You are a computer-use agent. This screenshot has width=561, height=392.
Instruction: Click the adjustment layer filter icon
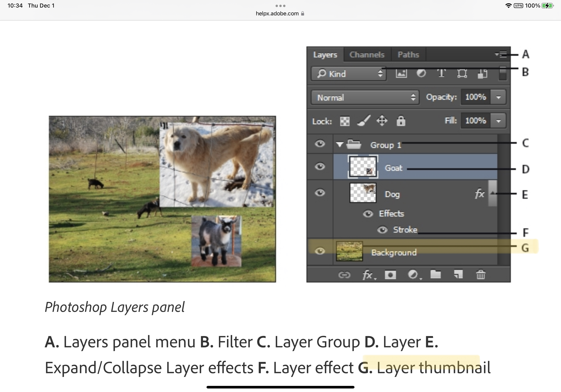coord(421,73)
